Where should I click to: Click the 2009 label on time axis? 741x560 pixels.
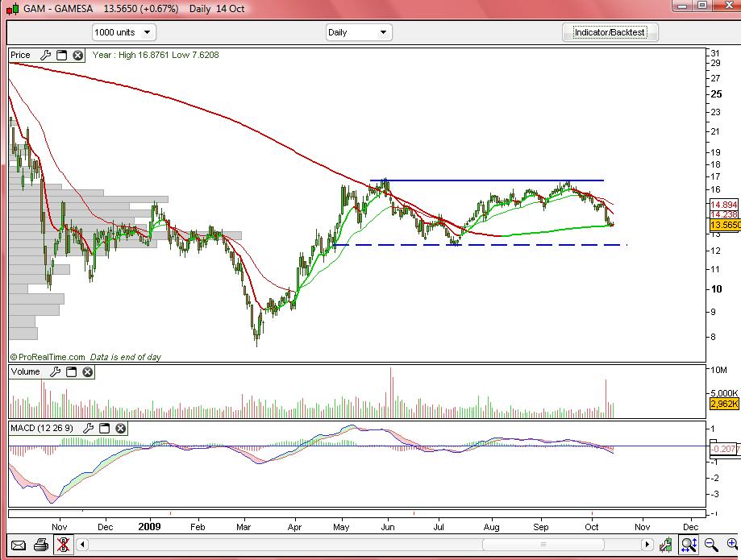149,527
